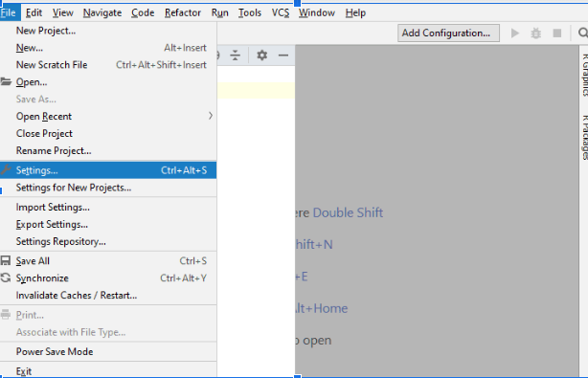Open the Tools menu
This screenshot has width=588, height=378.
pos(250,12)
